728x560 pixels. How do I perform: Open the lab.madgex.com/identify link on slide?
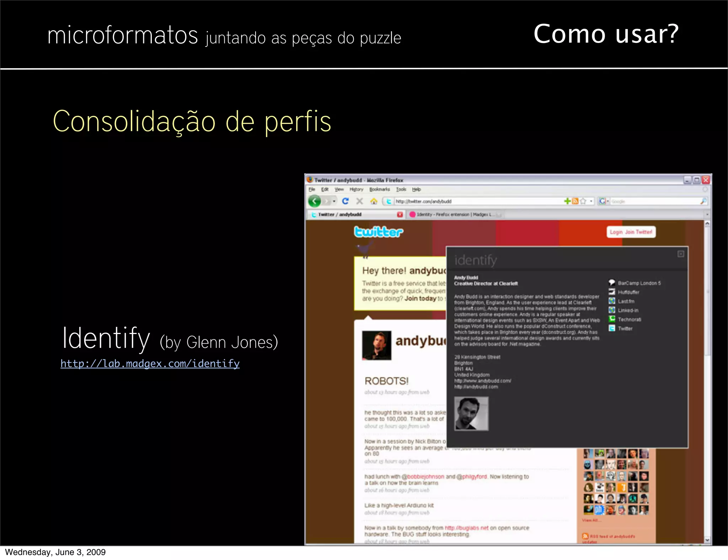(x=150, y=364)
